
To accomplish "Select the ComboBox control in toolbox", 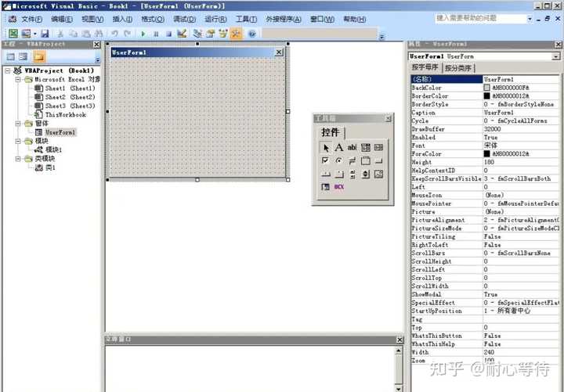I will point(365,148).
